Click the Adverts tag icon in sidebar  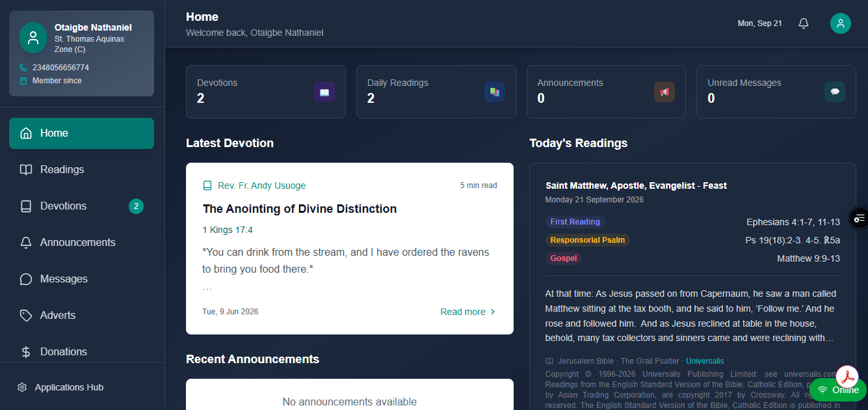(26, 316)
